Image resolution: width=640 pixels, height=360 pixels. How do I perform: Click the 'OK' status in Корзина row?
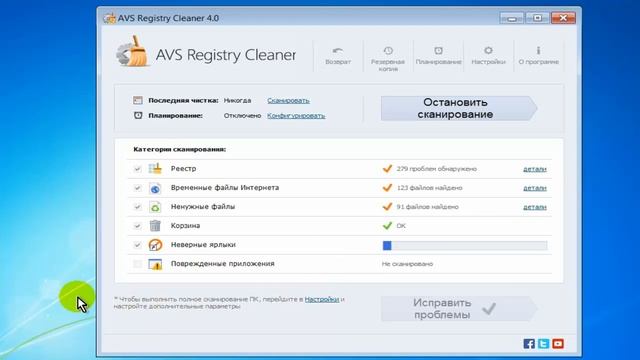[x=401, y=226]
